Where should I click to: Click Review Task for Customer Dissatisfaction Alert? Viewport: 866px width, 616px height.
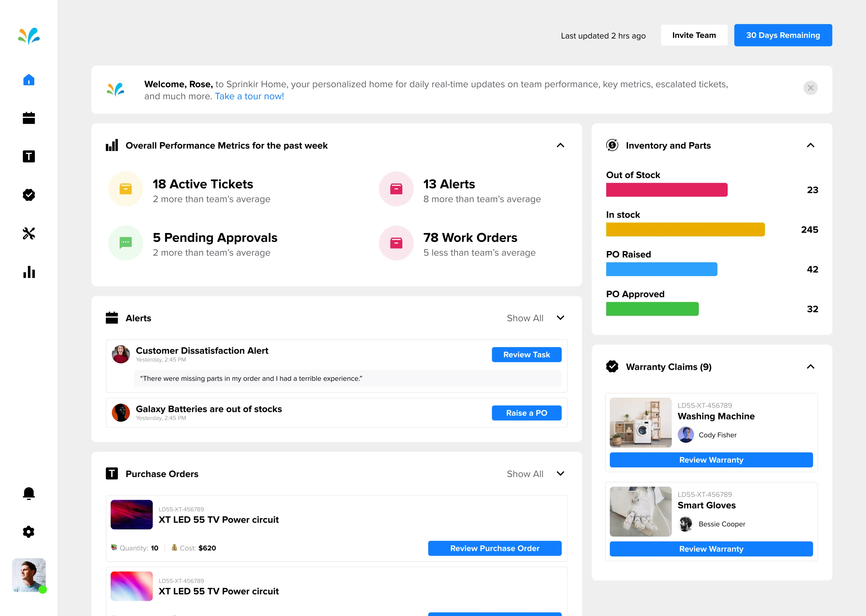tap(527, 355)
